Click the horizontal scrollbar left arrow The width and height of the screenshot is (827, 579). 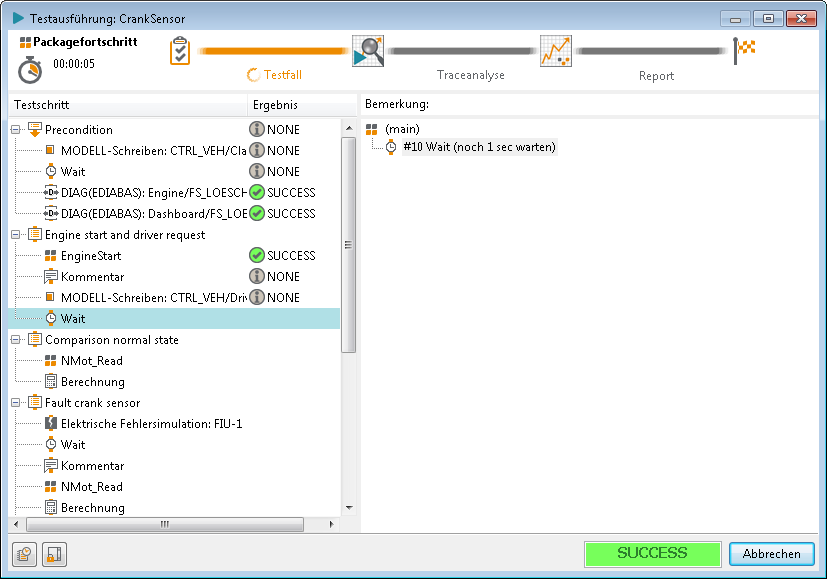16,524
